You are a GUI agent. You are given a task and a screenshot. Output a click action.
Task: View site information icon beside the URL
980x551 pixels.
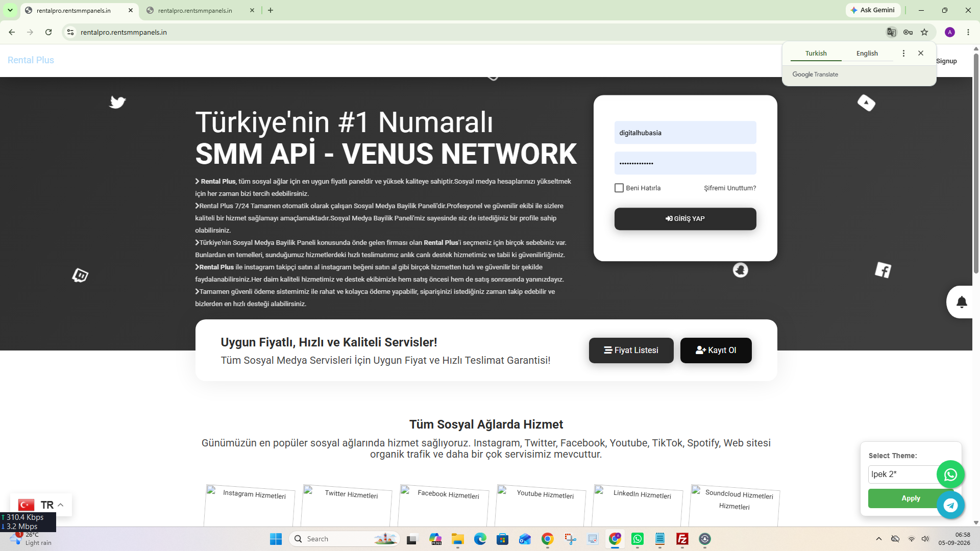(x=70, y=32)
